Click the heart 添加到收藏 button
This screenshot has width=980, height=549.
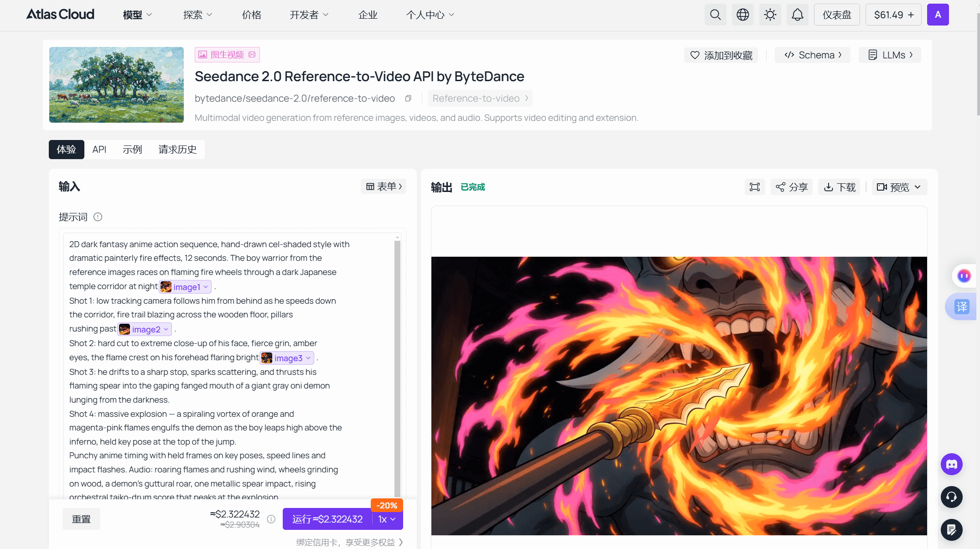coord(721,55)
